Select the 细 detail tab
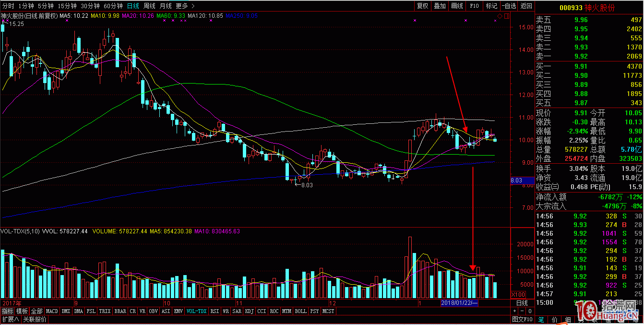The width and height of the screenshot is (644, 325). click(568, 320)
